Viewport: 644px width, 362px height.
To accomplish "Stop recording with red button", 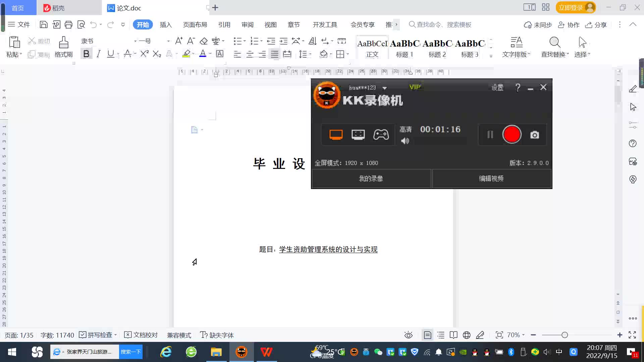I will click(x=512, y=134).
